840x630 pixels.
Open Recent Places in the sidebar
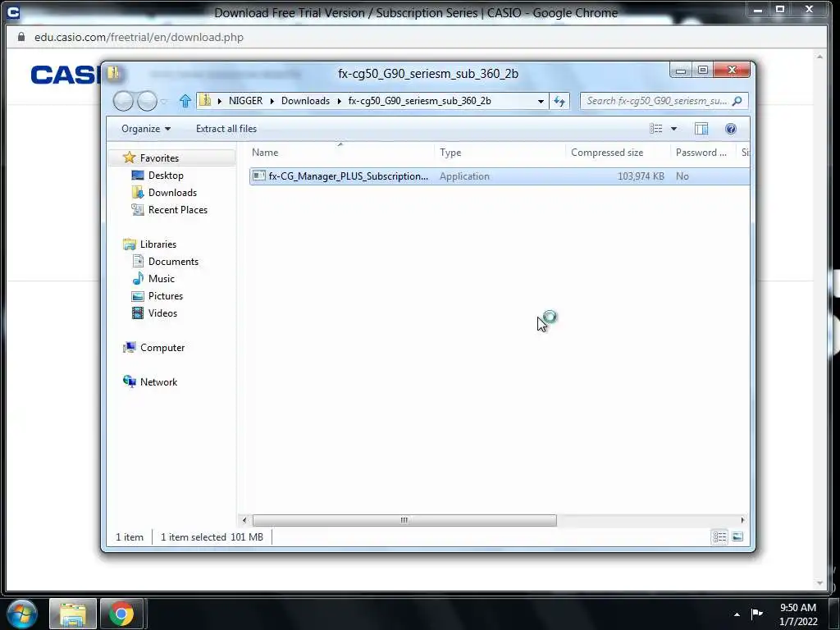(x=178, y=210)
